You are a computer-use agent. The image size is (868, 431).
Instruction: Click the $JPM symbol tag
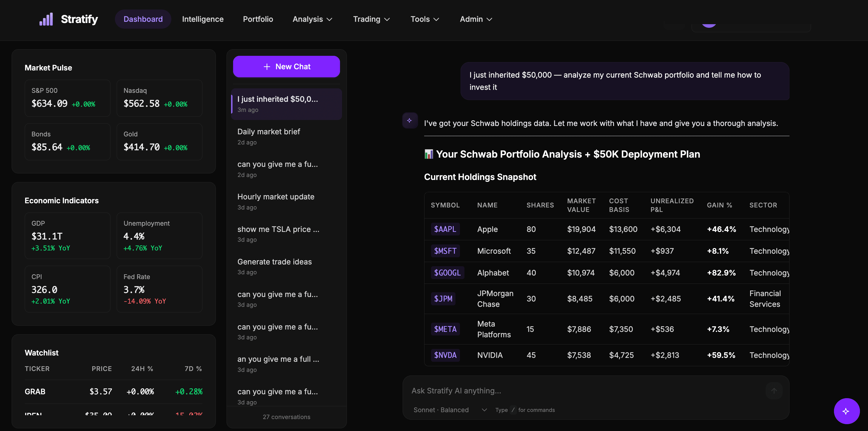click(x=443, y=298)
